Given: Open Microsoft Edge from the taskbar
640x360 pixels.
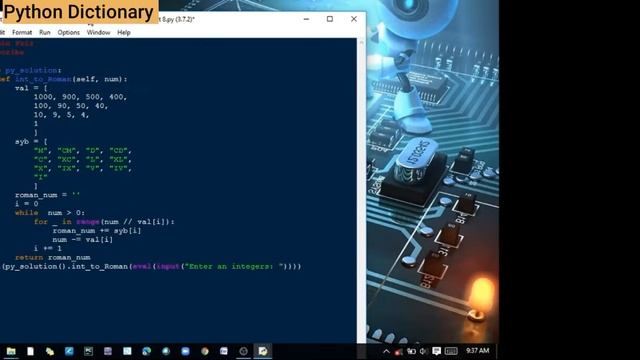Looking at the screenshot, I should pos(147,351).
